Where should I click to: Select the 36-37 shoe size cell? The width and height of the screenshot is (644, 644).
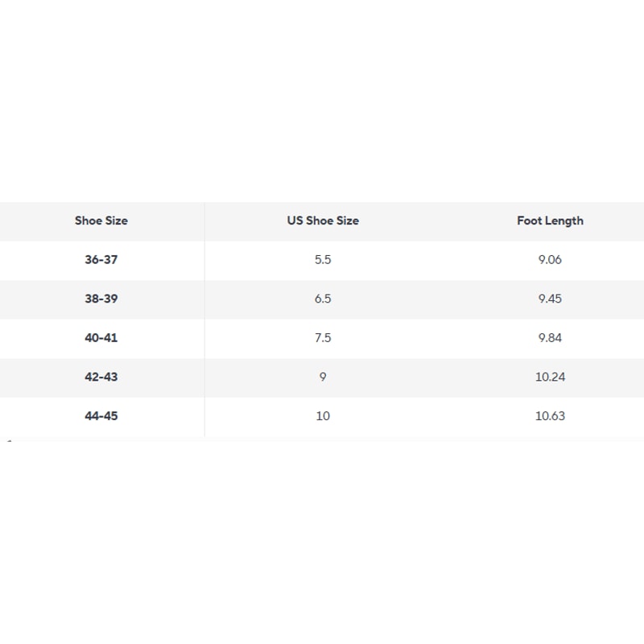point(101,260)
